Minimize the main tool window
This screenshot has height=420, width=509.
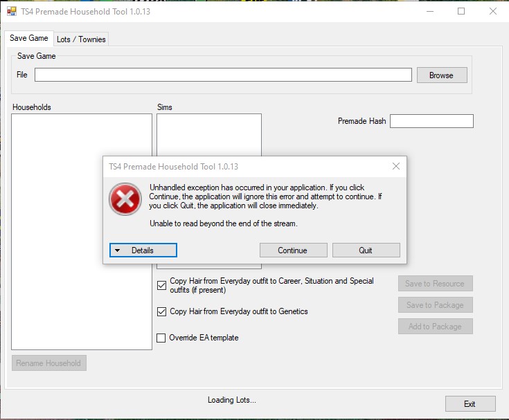pos(430,11)
